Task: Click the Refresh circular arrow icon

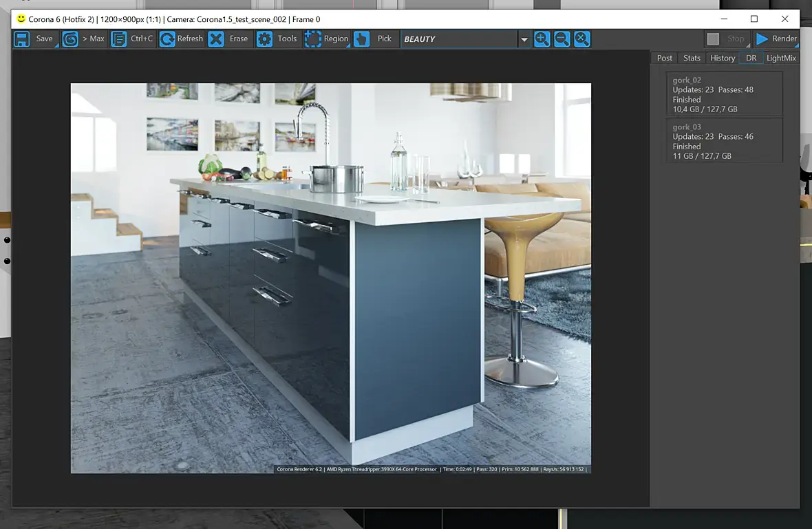Action: pos(167,39)
